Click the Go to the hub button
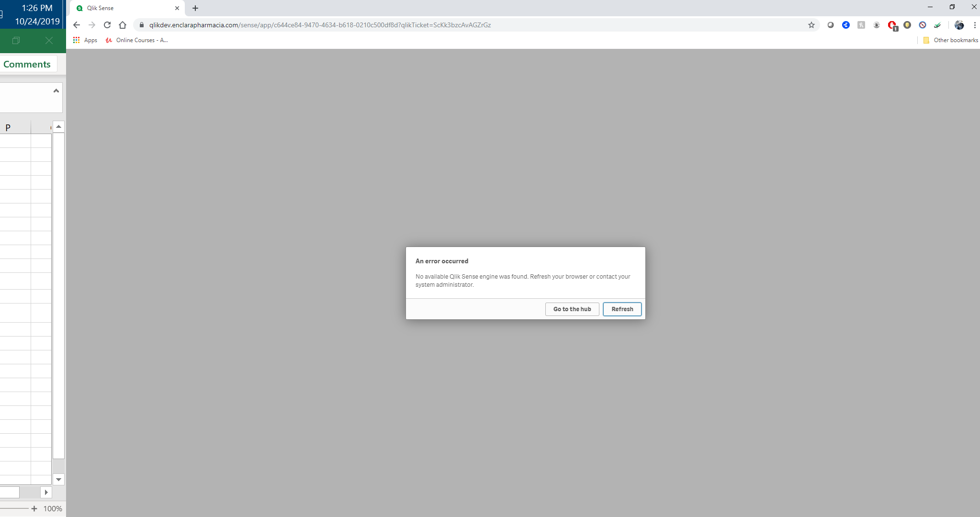This screenshot has height=517, width=980. pyautogui.click(x=572, y=309)
